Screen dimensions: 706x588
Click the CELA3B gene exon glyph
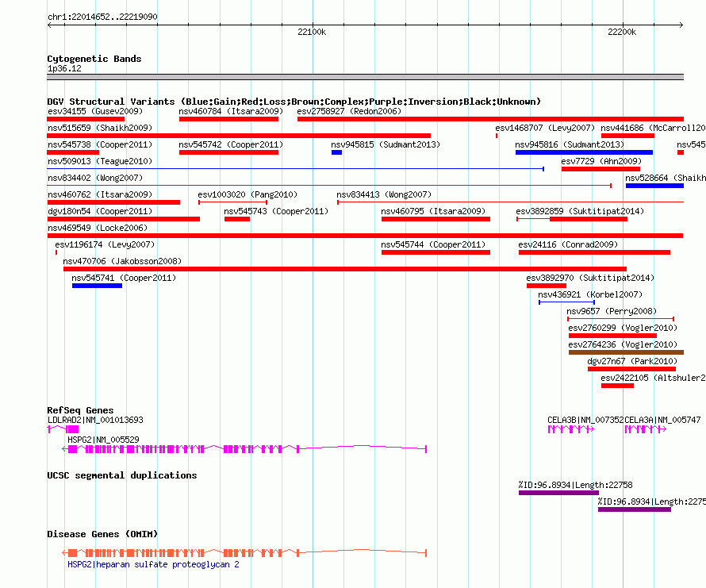(x=570, y=429)
